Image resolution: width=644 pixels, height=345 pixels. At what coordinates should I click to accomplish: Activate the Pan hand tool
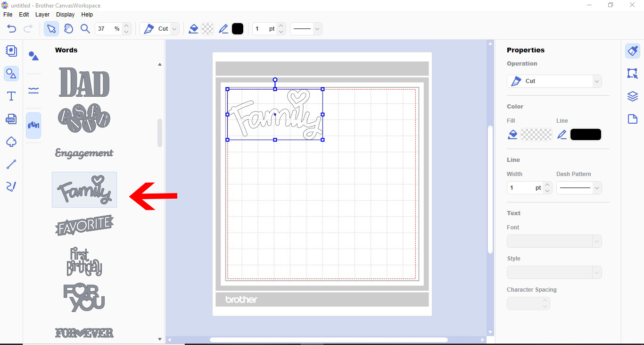69,29
